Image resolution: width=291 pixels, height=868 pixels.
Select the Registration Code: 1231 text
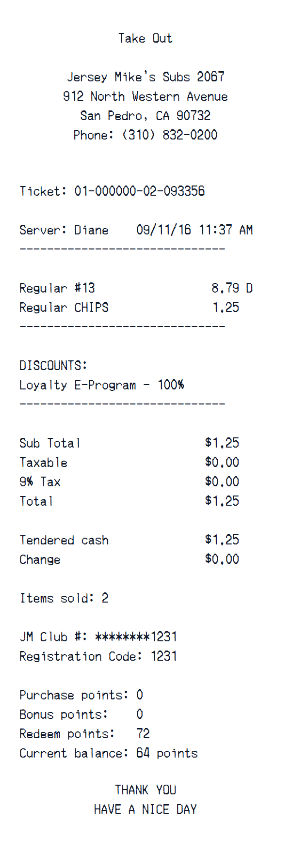pyautogui.click(x=98, y=656)
